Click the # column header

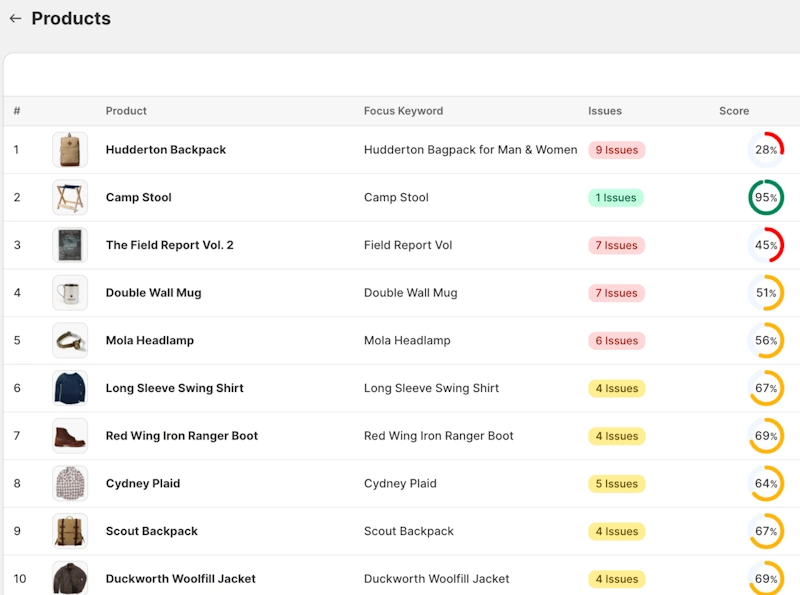17,111
